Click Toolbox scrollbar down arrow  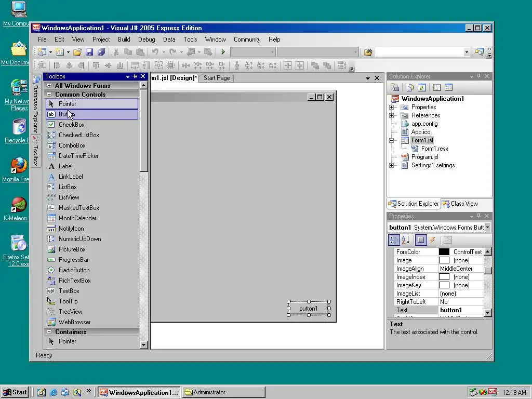(143, 345)
